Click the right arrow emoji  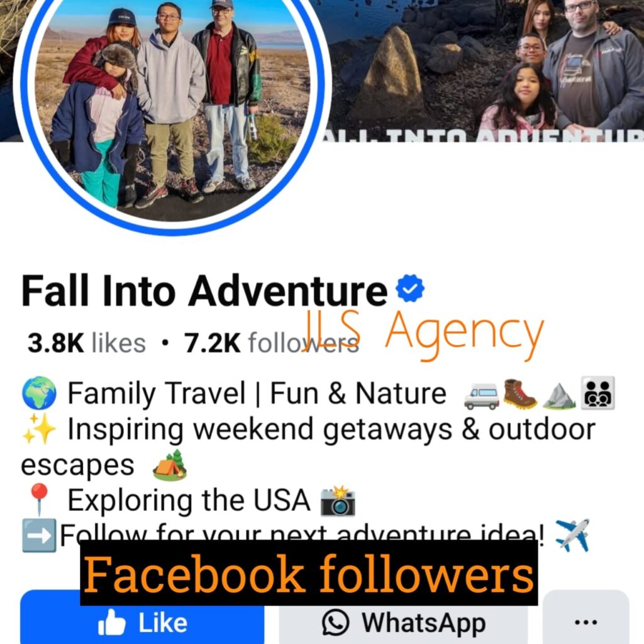(39, 535)
